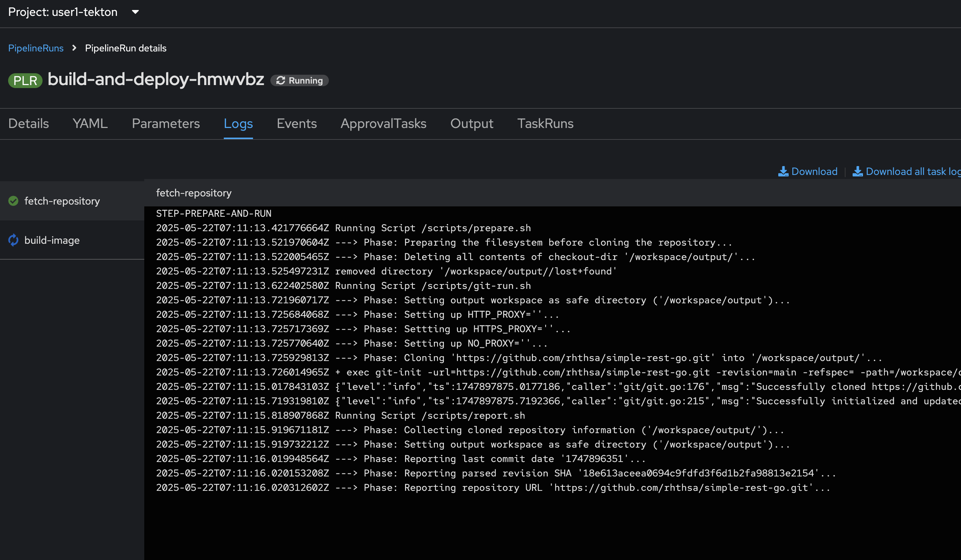
Task: Click log line Preparing the filesystem before cloning
Action: pyautogui.click(x=444, y=242)
